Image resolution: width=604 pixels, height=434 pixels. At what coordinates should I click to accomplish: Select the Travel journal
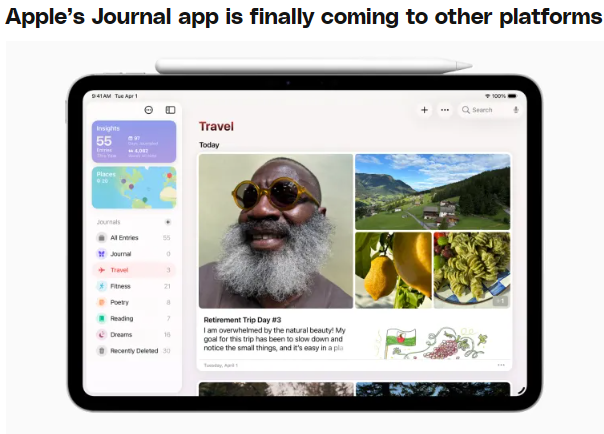tap(134, 270)
